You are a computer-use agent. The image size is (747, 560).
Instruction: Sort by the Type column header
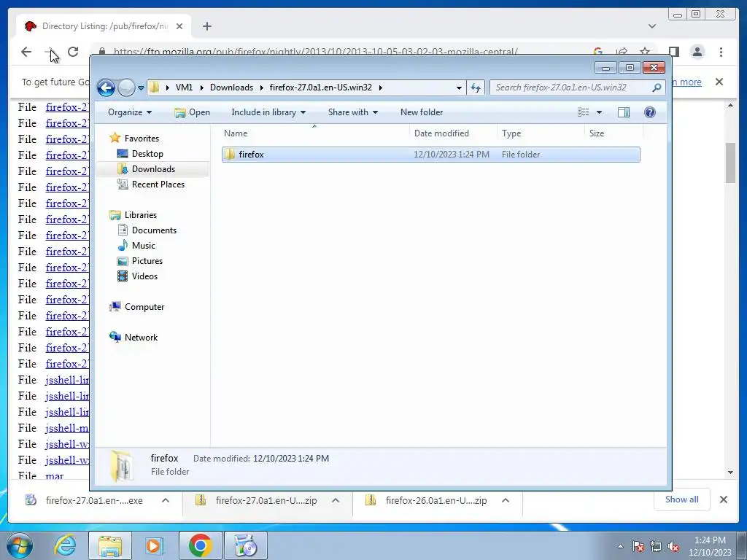tap(541, 133)
